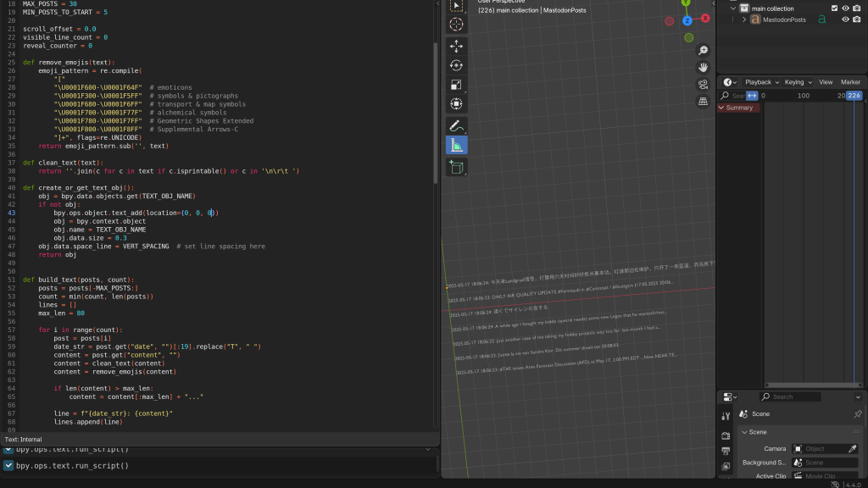This screenshot has width=868, height=488.
Task: Open the properties editor type dropdown
Action: coord(730,396)
